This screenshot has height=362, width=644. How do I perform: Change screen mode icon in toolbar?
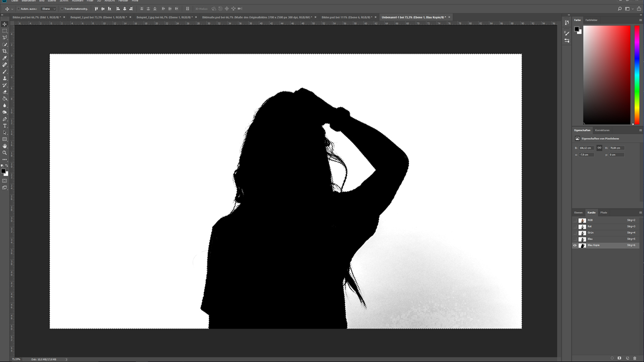point(5,188)
